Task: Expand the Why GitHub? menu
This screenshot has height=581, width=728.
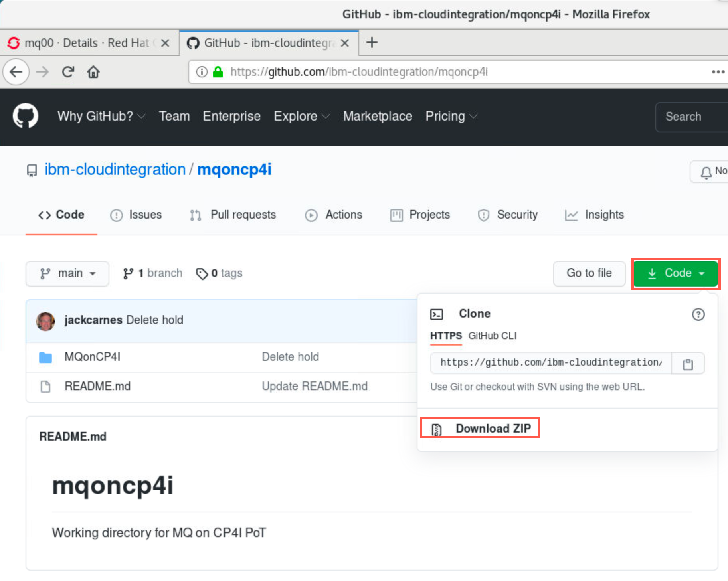Action: (101, 116)
